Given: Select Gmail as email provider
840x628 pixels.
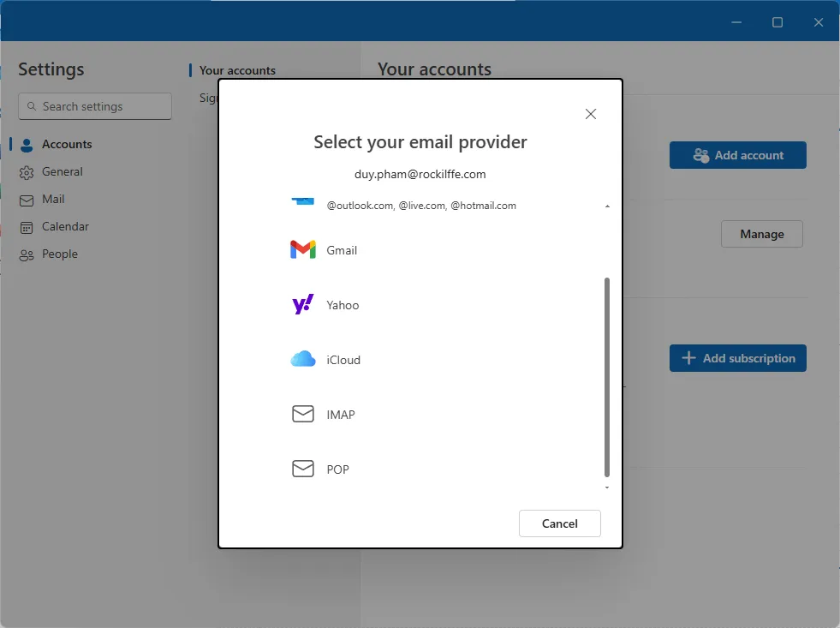Looking at the screenshot, I should pyautogui.click(x=342, y=250).
